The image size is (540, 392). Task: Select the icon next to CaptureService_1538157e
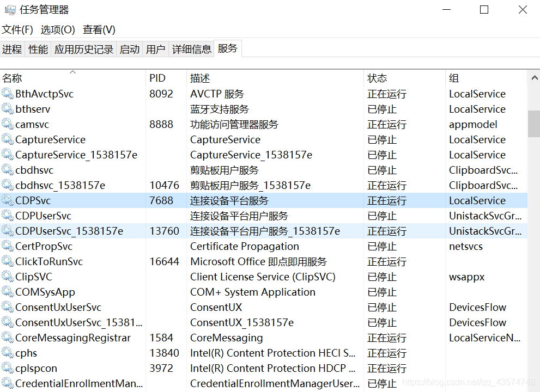pos(7,154)
